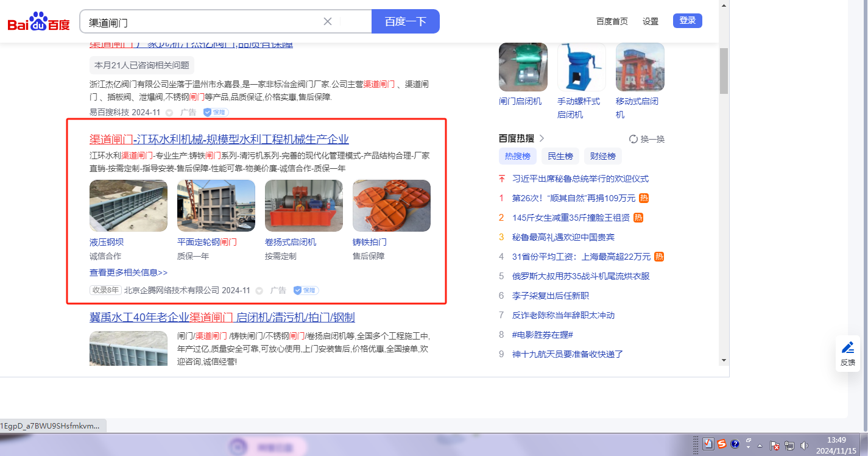
Task: Open hot search 第26次！"顺其自然"再捐109万元
Action: point(574,198)
